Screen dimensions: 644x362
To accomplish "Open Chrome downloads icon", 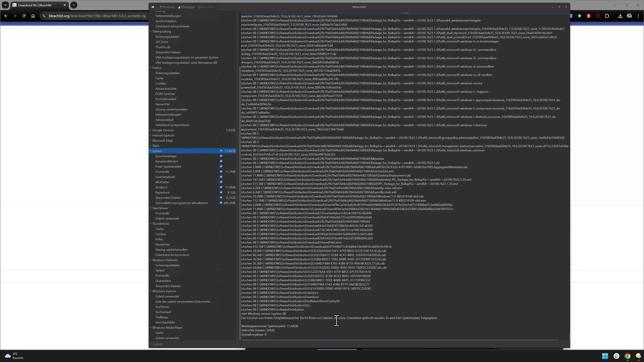I will coord(620,16).
